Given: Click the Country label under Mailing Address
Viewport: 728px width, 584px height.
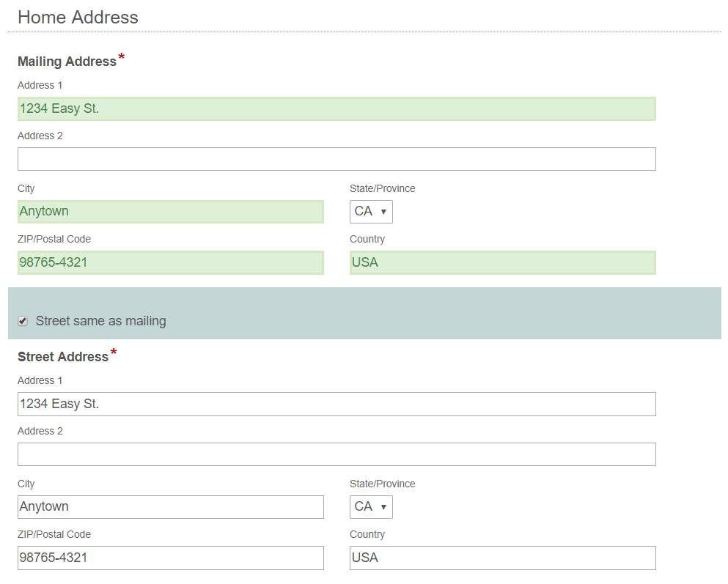Looking at the screenshot, I should (x=367, y=239).
